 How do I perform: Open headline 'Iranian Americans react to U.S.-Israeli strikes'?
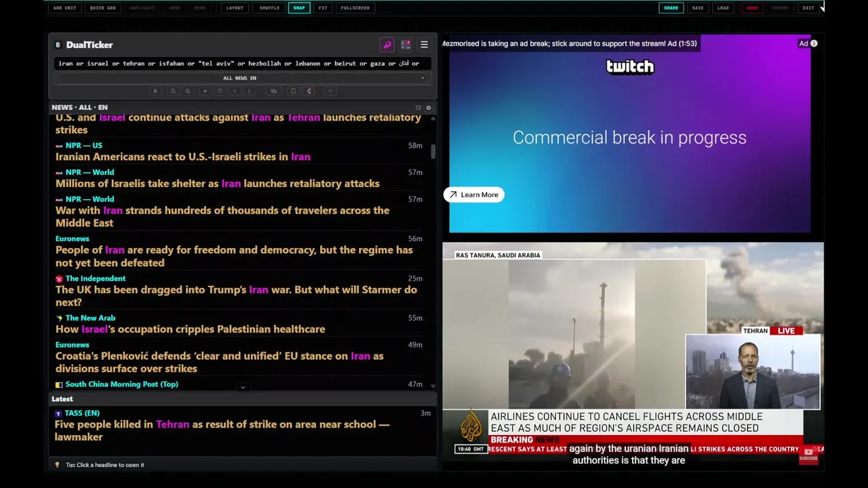[183, 157]
